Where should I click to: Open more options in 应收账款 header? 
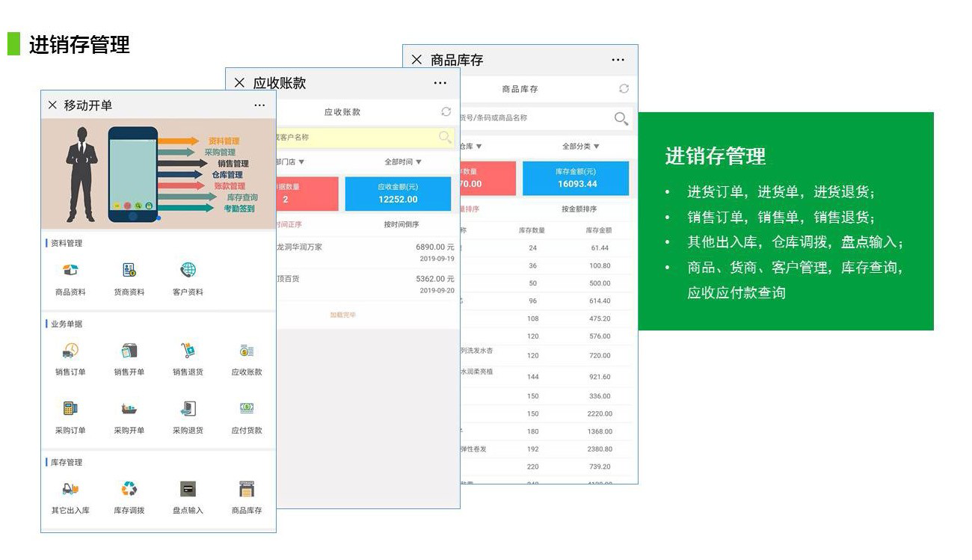(x=440, y=82)
